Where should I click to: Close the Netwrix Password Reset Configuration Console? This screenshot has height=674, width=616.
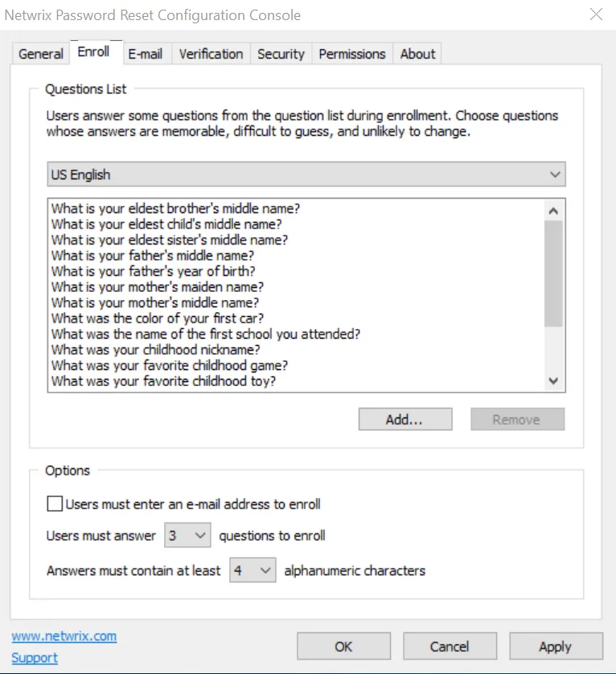point(596,14)
